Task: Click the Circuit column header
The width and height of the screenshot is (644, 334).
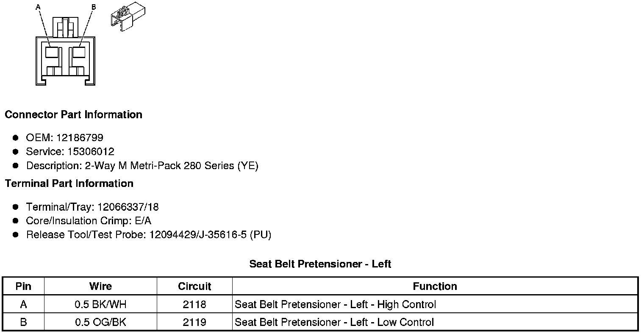Action: pos(194,286)
